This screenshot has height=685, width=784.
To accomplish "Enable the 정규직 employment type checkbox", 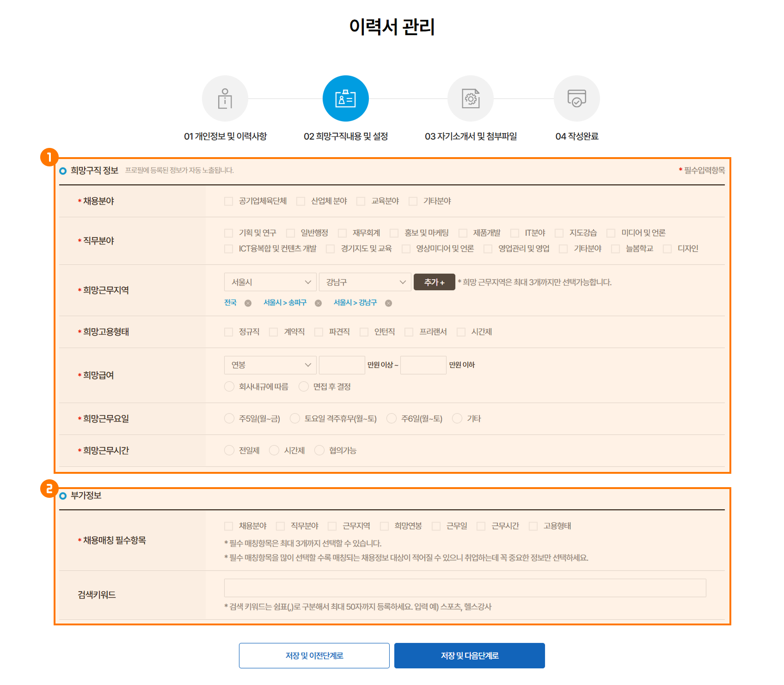I will point(228,332).
